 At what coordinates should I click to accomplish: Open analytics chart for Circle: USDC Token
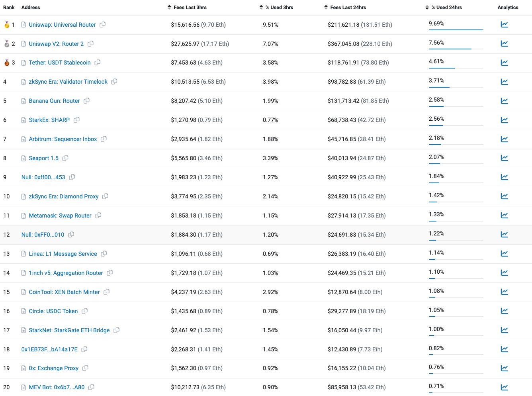click(x=504, y=311)
